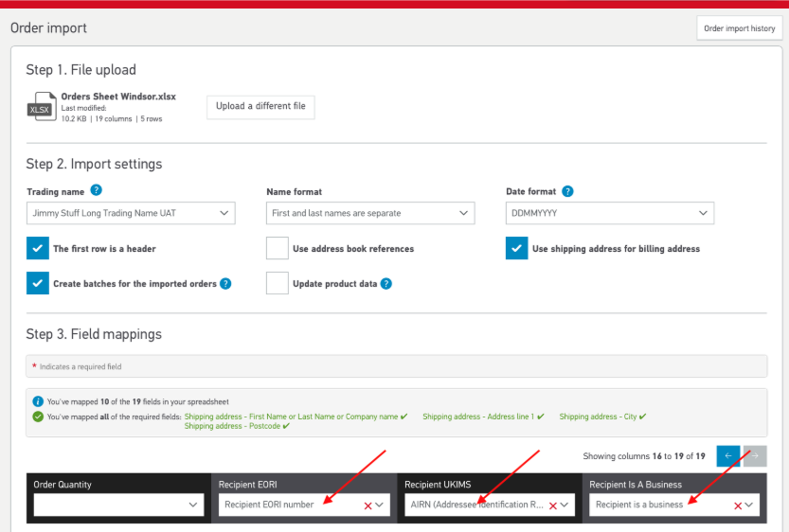Screen dimensions: 789x532
Task: Enable Use address book references
Action: pos(278,249)
